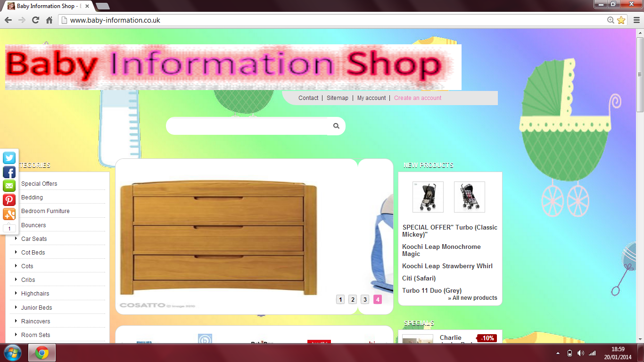Show slide 4 in the image carousel
Screen dimensions: 644x362
point(377,299)
